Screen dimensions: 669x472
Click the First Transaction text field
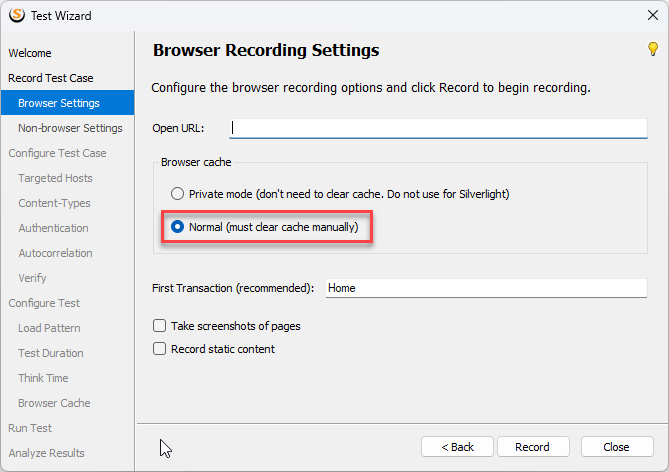point(486,288)
